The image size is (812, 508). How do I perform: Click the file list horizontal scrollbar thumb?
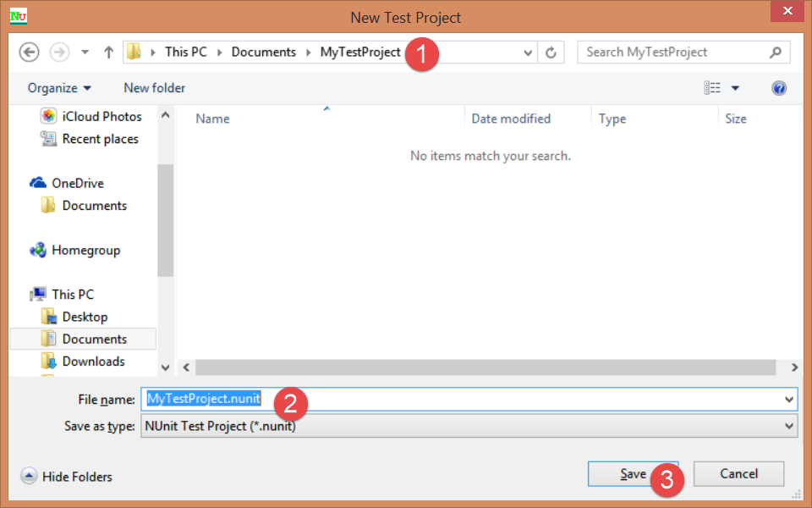point(486,367)
